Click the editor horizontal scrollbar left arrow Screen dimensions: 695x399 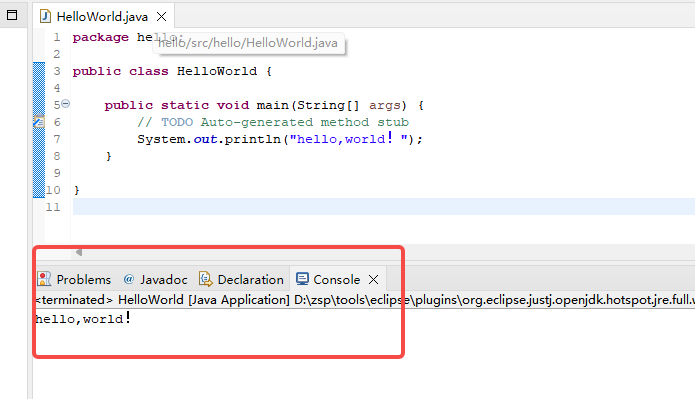tap(79, 252)
